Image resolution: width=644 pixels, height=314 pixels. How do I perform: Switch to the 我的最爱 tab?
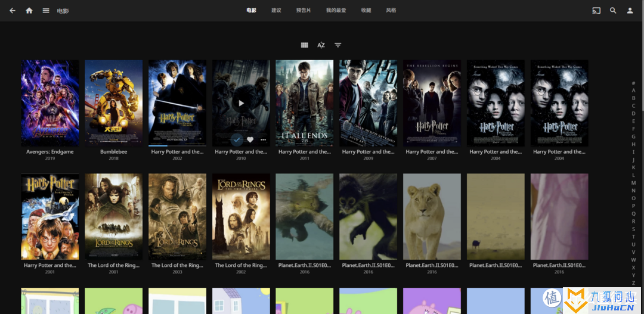click(x=336, y=10)
